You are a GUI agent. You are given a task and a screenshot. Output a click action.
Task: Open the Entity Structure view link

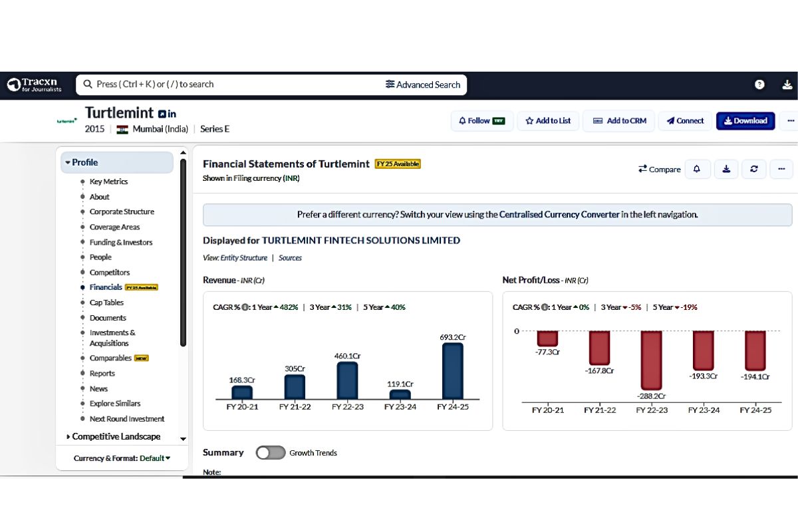[x=244, y=258]
